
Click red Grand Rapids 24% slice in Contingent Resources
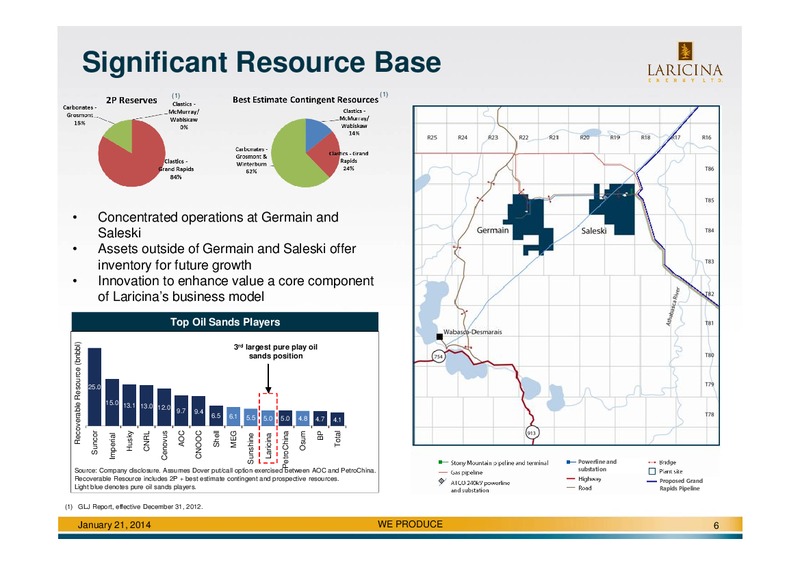pos(327,153)
